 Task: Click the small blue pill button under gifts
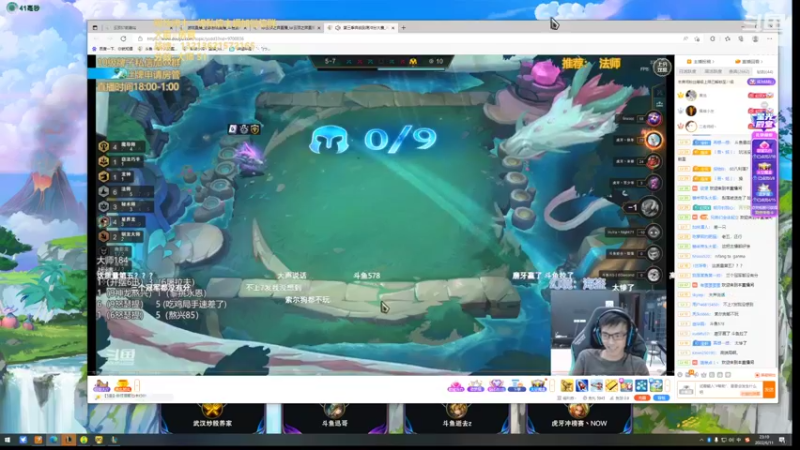tap(661, 397)
